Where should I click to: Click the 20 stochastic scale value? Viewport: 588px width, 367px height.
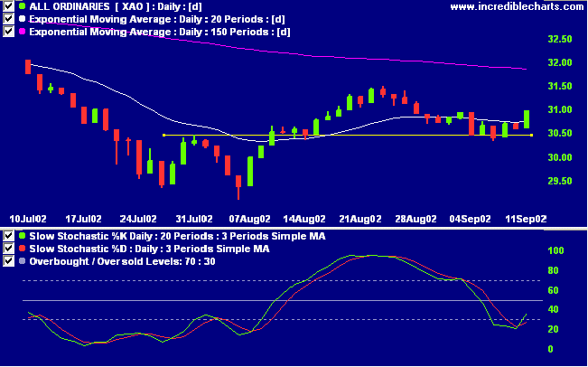[553, 329]
